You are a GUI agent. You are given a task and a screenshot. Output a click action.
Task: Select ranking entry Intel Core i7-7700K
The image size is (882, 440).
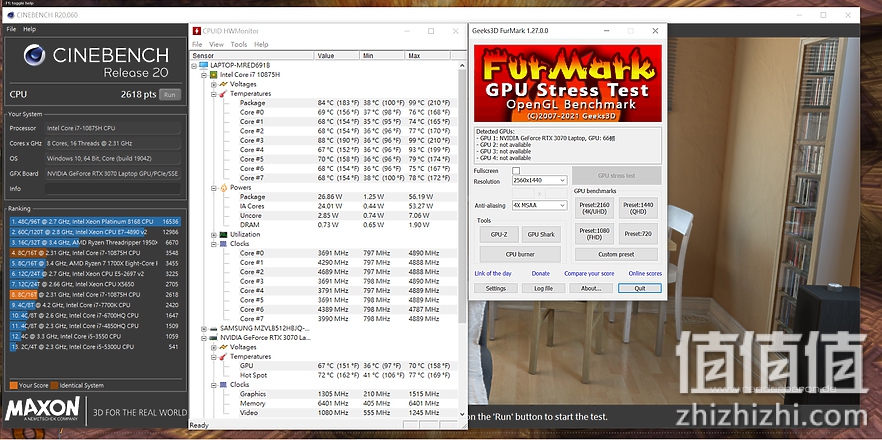pyautogui.click(x=95, y=305)
